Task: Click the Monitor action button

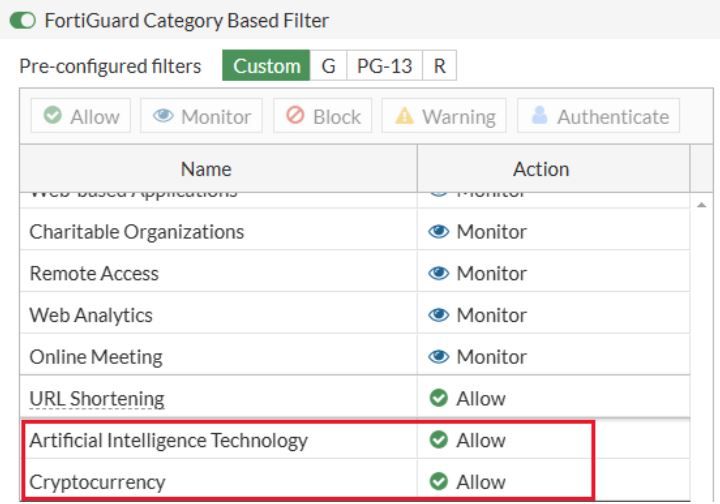Action: pyautogui.click(x=201, y=116)
